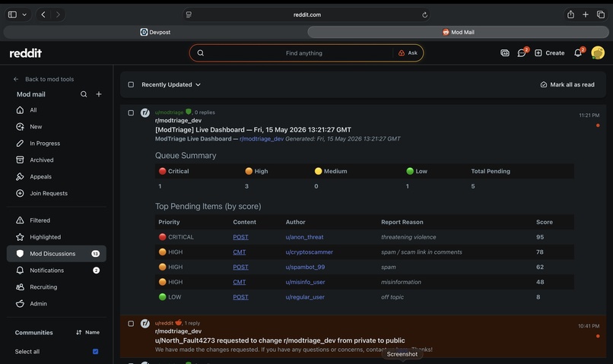
Task: Open the u/regular_user author link
Action: (x=305, y=297)
